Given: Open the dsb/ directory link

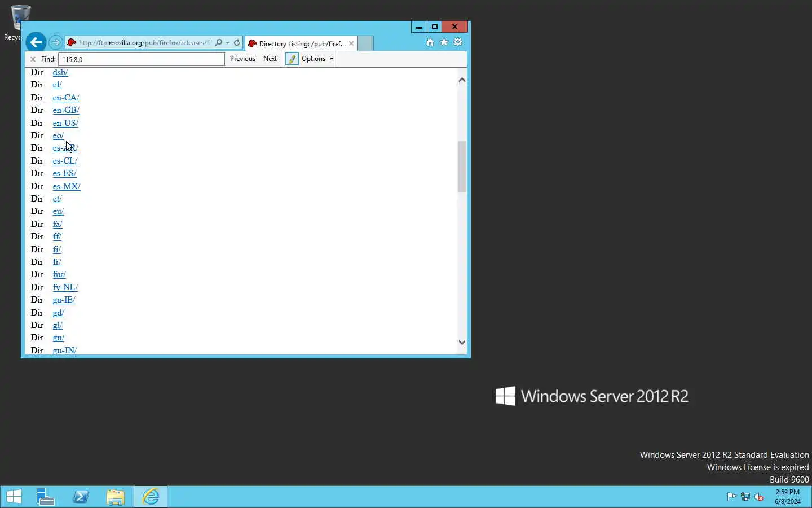Looking at the screenshot, I should [x=60, y=72].
